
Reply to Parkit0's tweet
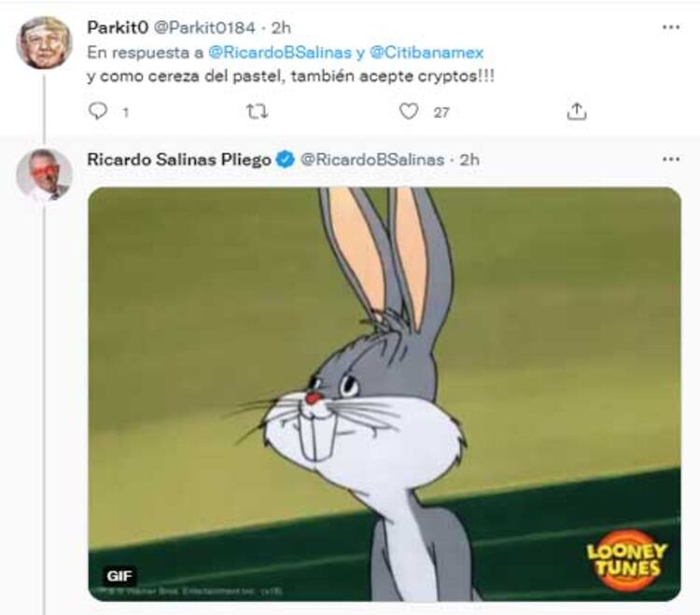click(98, 112)
